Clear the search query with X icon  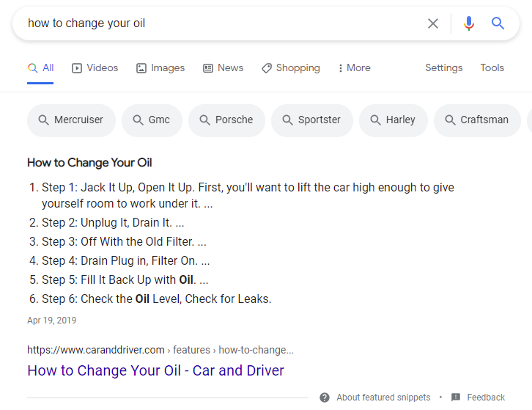point(433,23)
